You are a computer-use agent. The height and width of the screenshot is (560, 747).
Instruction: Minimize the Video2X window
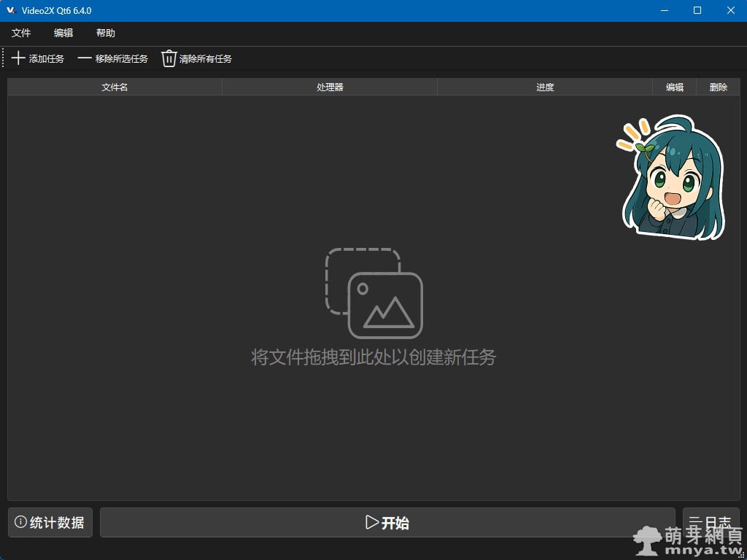tap(664, 11)
